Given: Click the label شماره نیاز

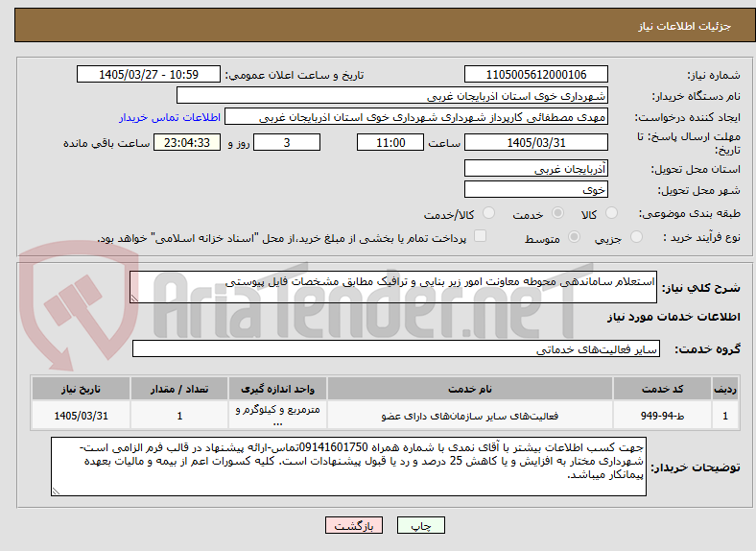Looking at the screenshot, I should click(714, 75).
